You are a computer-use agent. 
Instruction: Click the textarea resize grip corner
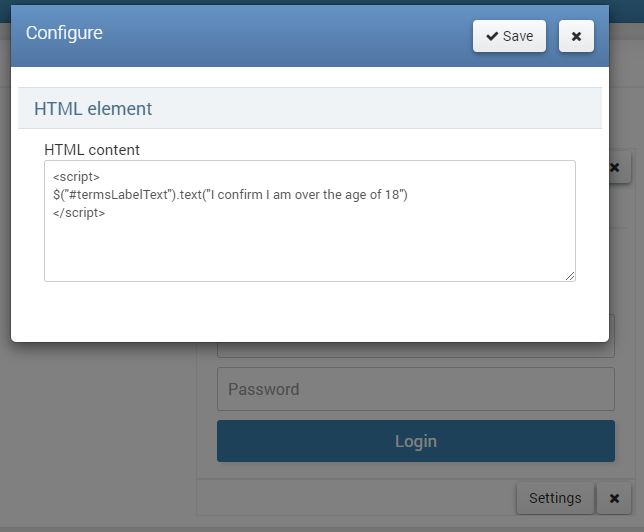pos(570,276)
